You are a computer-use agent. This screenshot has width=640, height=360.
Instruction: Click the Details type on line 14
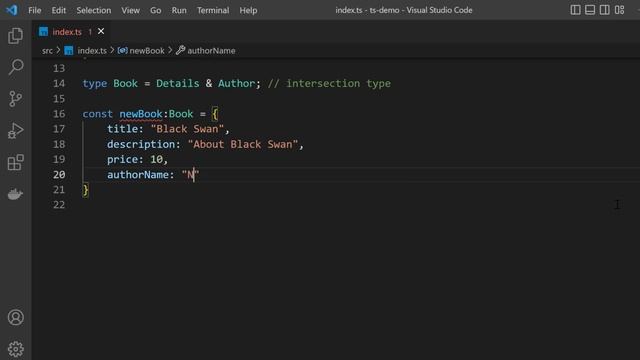(178, 83)
